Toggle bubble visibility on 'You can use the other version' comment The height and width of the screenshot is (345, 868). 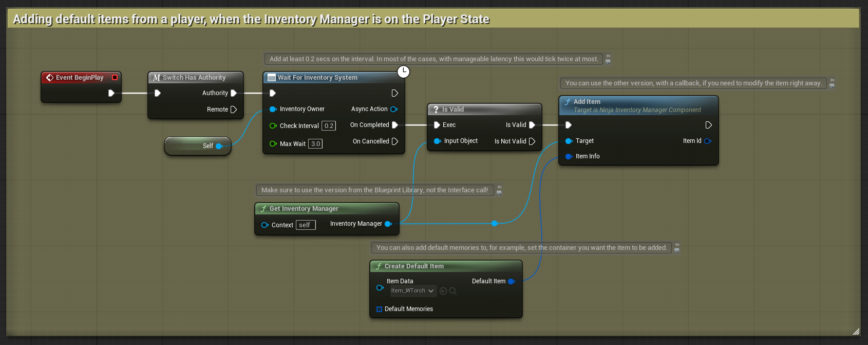click(832, 86)
